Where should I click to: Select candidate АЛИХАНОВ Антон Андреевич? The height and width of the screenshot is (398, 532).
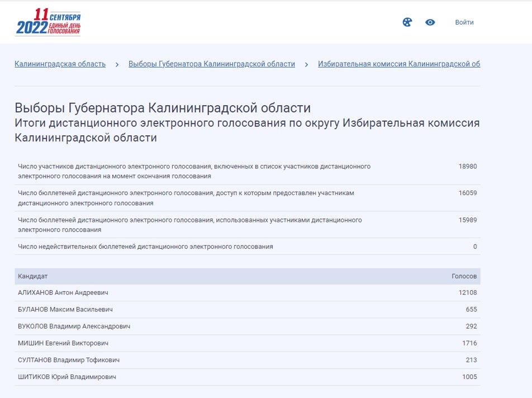(63, 292)
